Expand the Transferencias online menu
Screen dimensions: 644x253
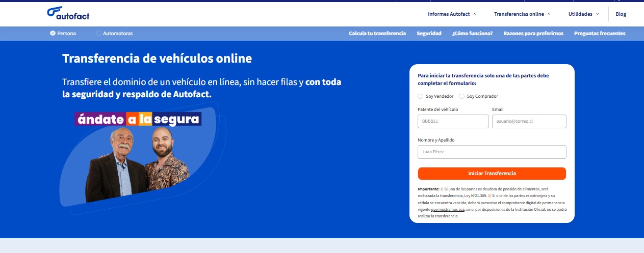[523, 14]
